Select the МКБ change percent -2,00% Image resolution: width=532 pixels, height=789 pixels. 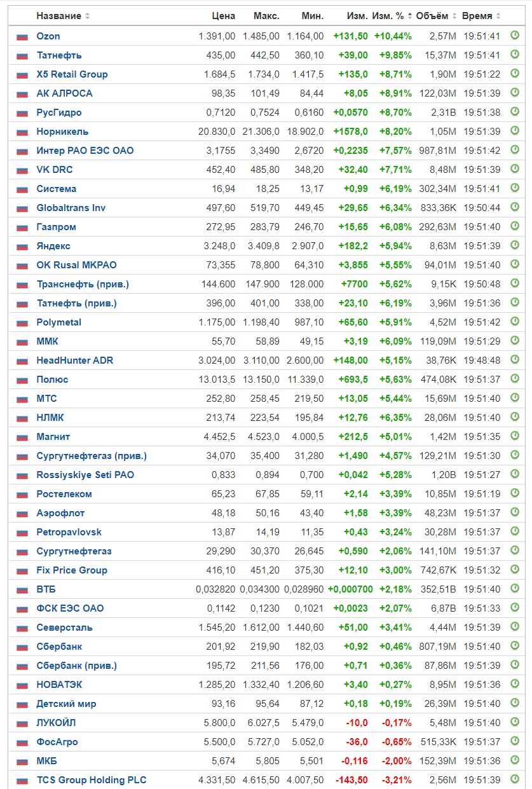point(397,761)
